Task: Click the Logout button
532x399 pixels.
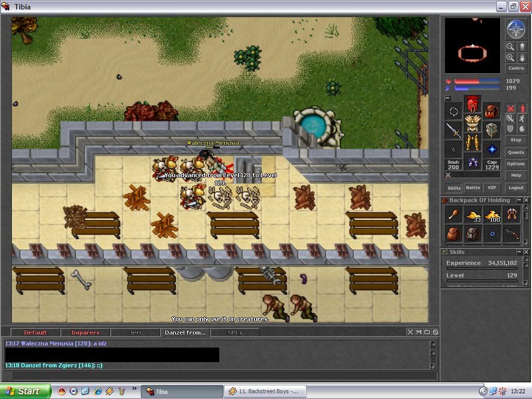Action: click(x=516, y=188)
